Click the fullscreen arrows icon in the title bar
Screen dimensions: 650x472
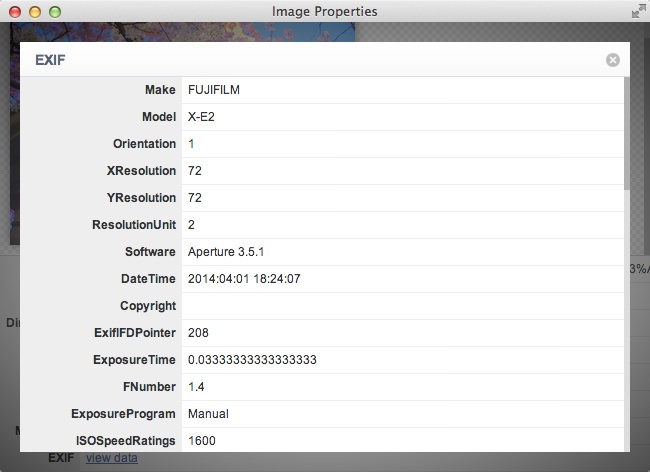tap(638, 11)
